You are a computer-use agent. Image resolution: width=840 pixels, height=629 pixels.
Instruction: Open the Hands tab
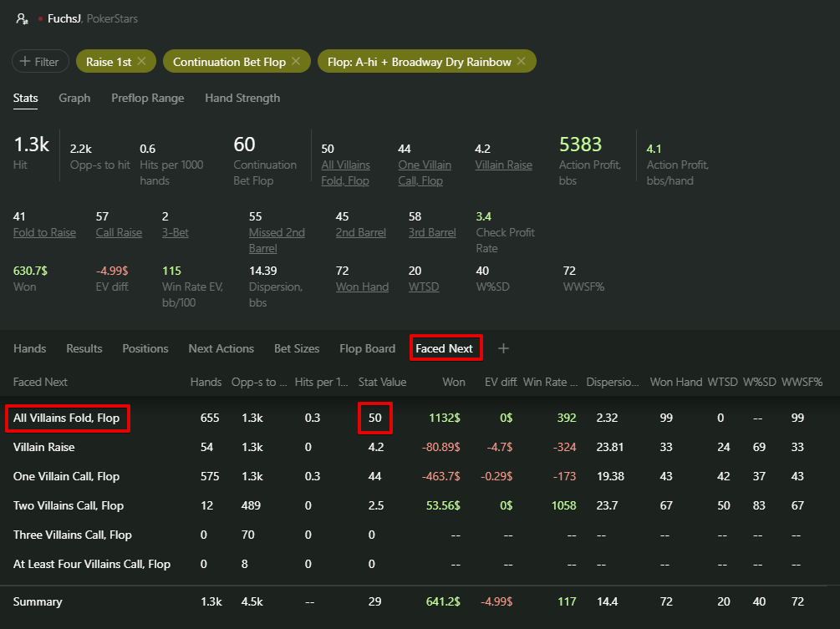29,348
